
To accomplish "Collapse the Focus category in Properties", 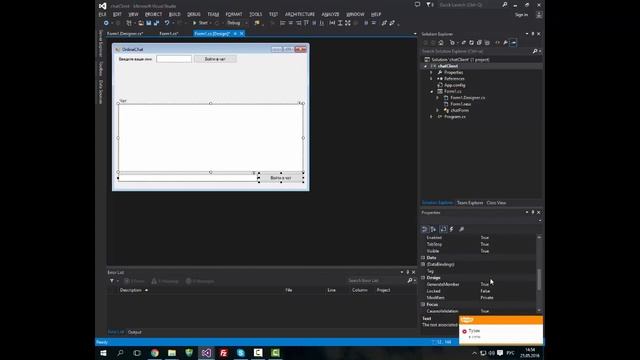I will (x=423, y=304).
